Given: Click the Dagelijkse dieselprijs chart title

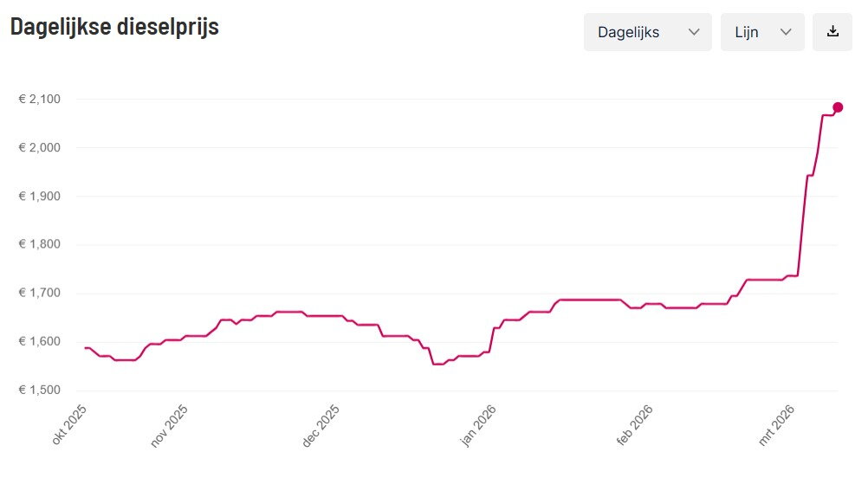Looking at the screenshot, I should pos(114,27).
